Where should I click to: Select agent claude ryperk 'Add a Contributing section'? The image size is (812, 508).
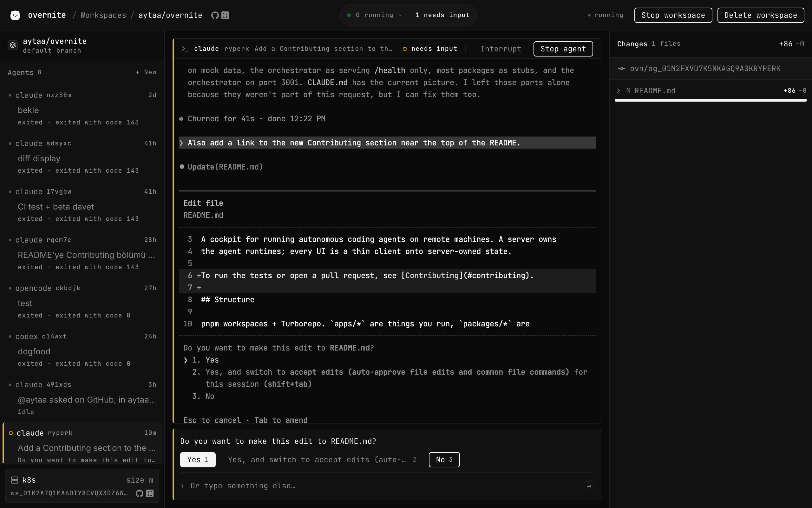[82, 444]
